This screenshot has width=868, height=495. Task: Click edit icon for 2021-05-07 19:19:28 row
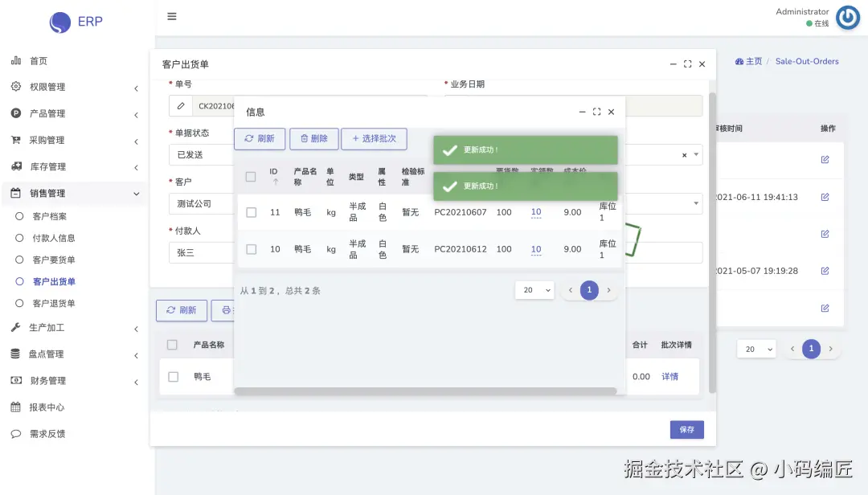click(825, 271)
